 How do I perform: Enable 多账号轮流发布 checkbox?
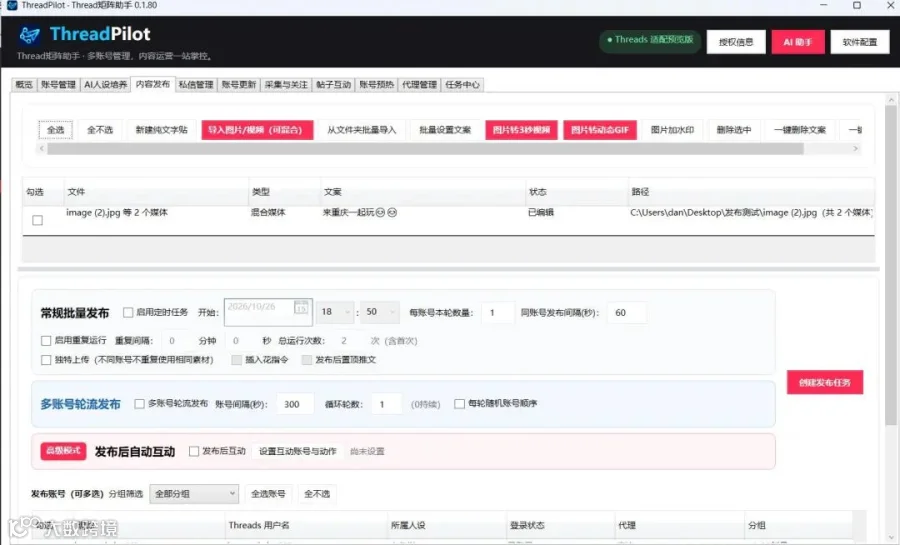pos(139,404)
